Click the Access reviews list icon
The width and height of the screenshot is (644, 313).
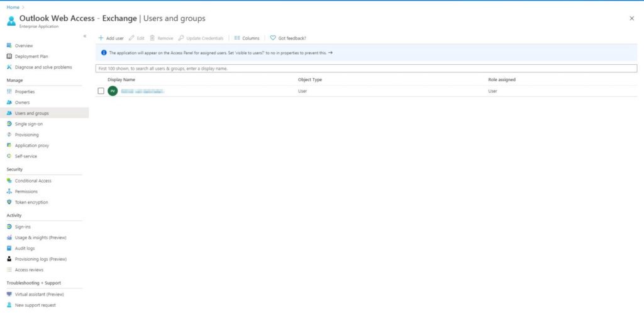[x=9, y=270]
